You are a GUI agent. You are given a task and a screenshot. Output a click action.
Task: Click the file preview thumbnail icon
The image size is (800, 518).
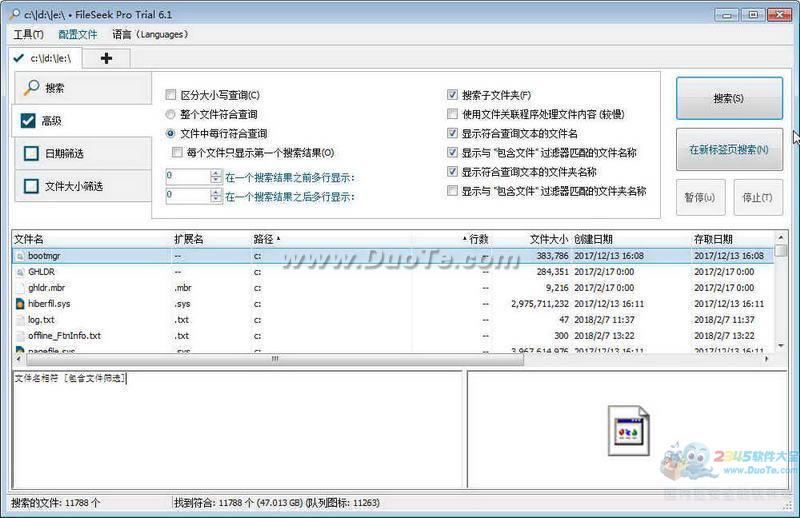coord(629,431)
